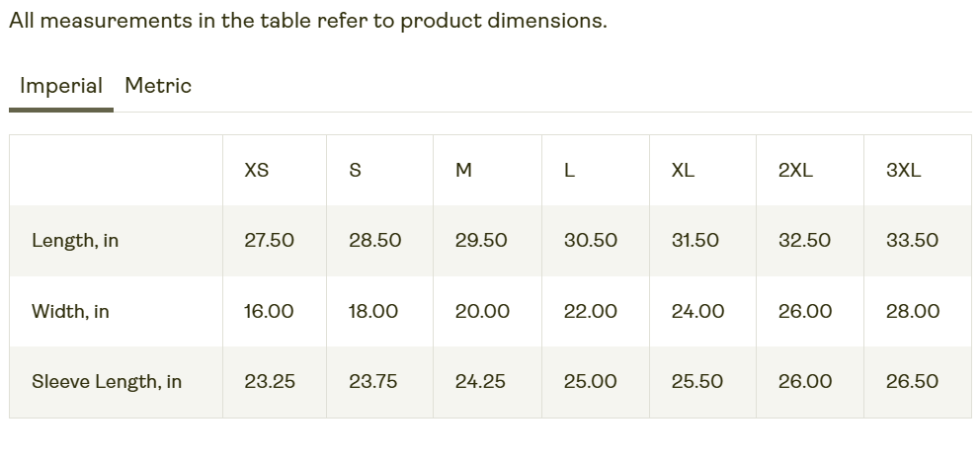Viewport: 980px width, 459px height.
Task: Click the 3XL size column header
Action: (x=903, y=170)
